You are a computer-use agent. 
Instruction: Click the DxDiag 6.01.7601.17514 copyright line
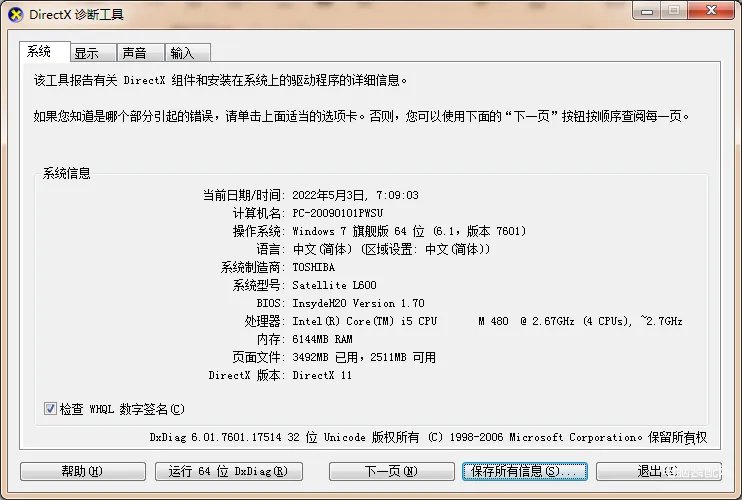[428, 437]
